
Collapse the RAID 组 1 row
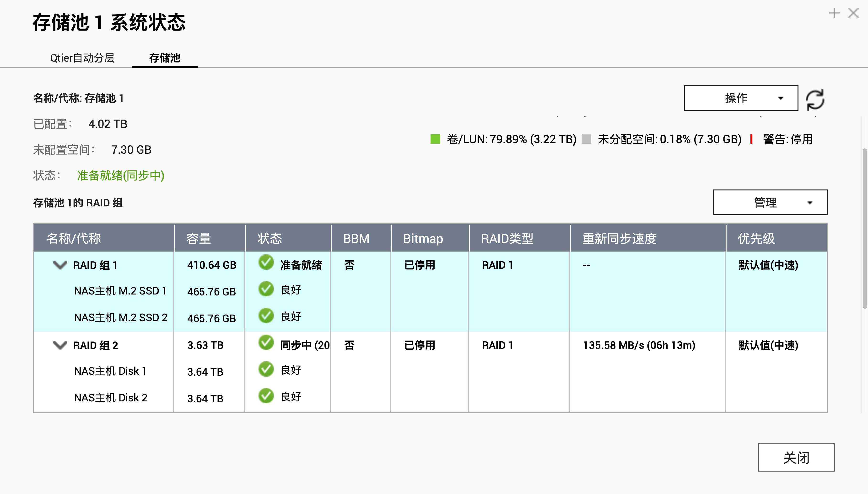coord(60,265)
